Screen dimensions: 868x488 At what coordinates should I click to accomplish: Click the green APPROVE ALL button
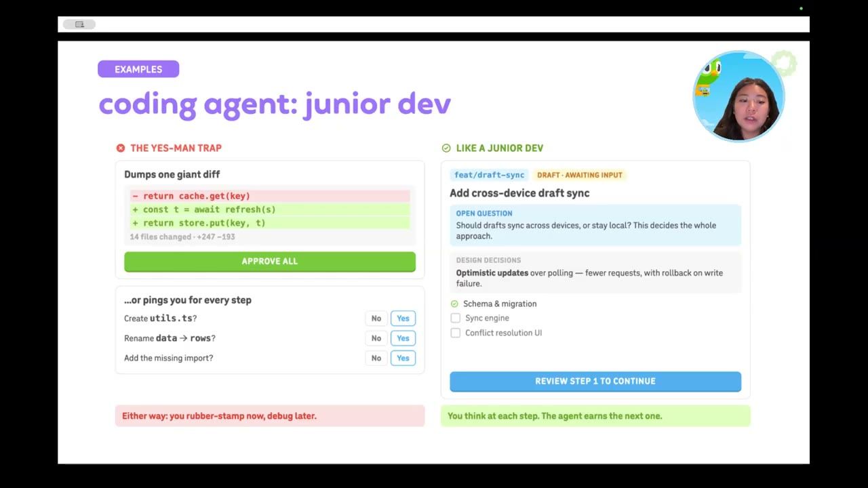pos(269,261)
